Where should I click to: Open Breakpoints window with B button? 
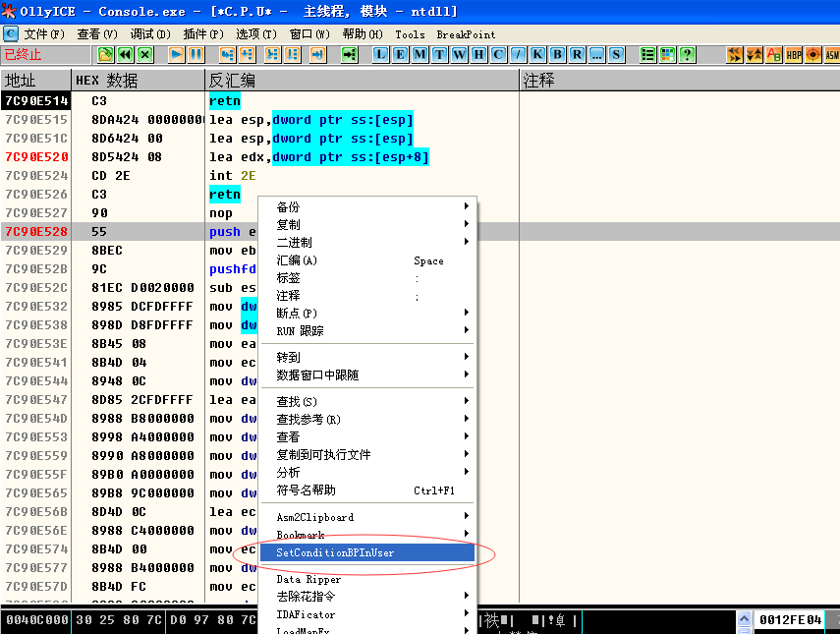[558, 55]
